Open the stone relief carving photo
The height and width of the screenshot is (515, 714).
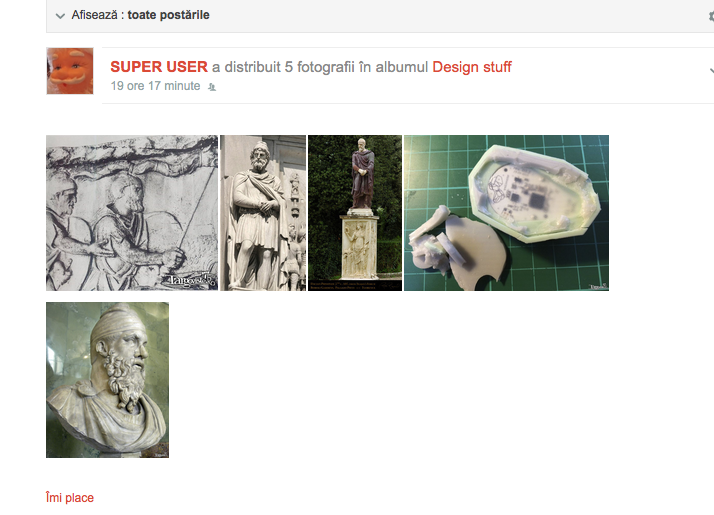click(x=132, y=213)
